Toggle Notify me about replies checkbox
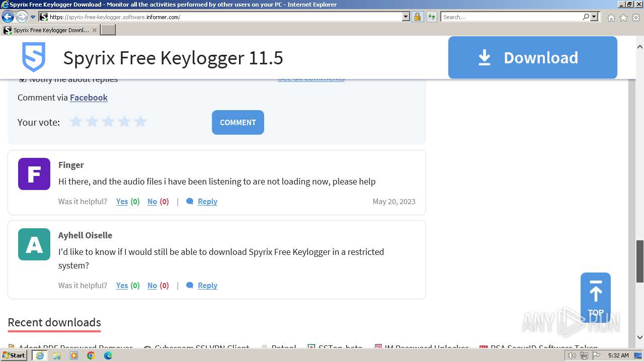The width and height of the screenshot is (644, 362). [x=23, y=79]
